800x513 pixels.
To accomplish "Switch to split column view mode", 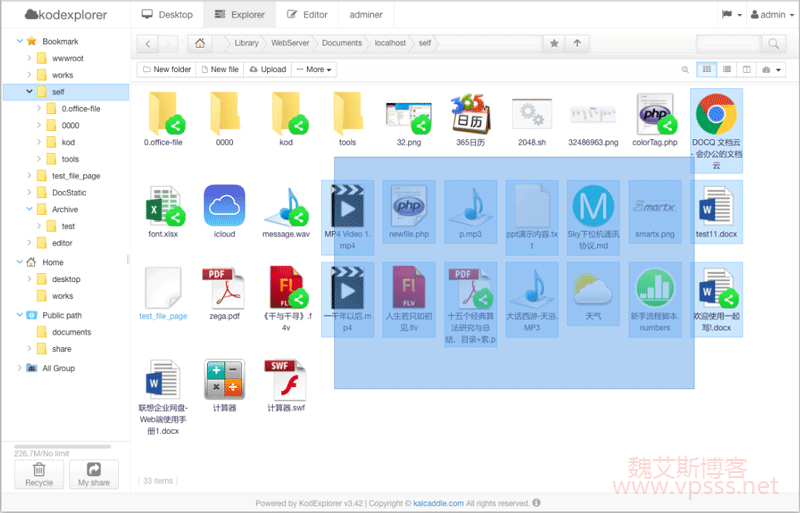I will pyautogui.click(x=746, y=69).
